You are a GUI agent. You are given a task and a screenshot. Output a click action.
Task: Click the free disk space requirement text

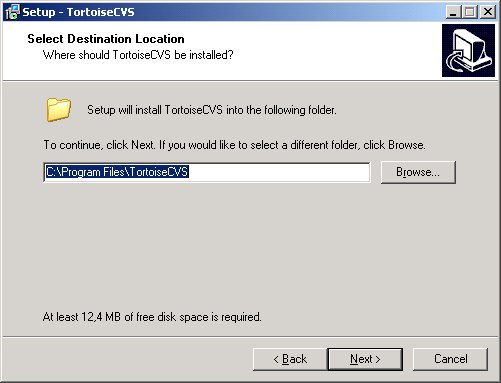click(152, 317)
